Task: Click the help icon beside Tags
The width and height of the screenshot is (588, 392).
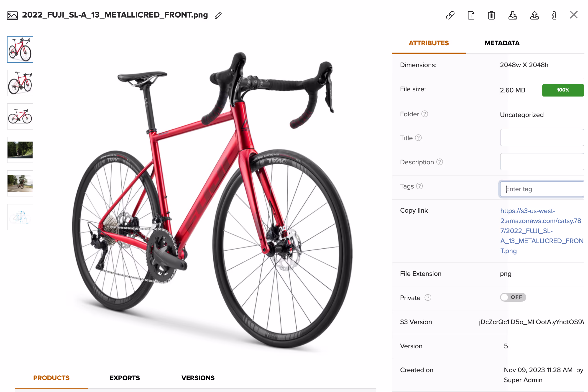Action: pos(419,186)
